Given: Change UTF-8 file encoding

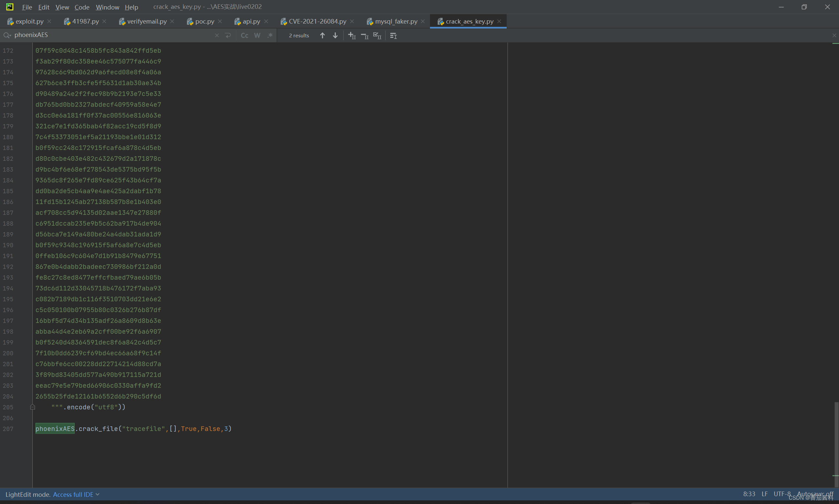Looking at the screenshot, I should click(x=782, y=494).
